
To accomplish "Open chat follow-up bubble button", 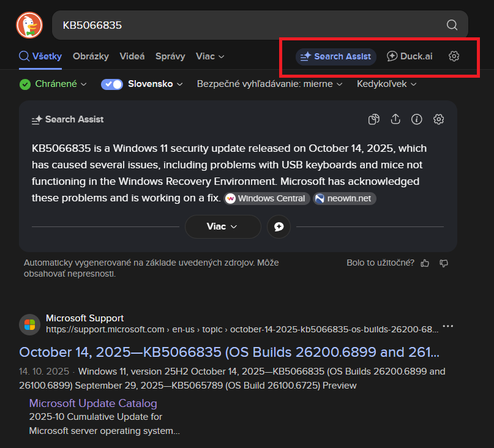I will 279,226.
